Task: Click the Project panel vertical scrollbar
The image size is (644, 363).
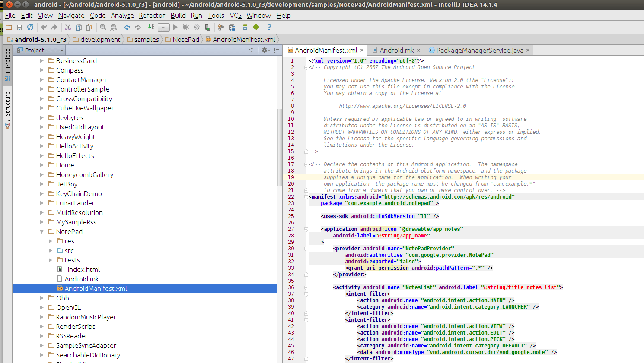Action: tap(280, 147)
